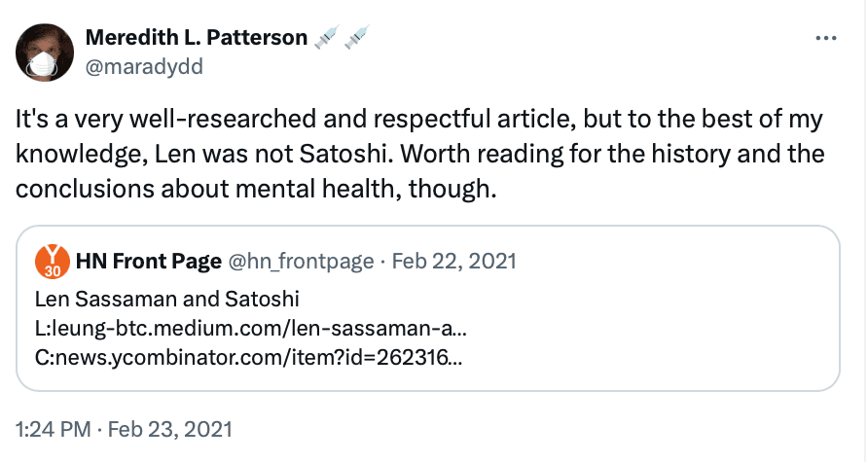868x462 pixels.
Task: Open Meredith L. Patterson's display name link
Action: [197, 39]
